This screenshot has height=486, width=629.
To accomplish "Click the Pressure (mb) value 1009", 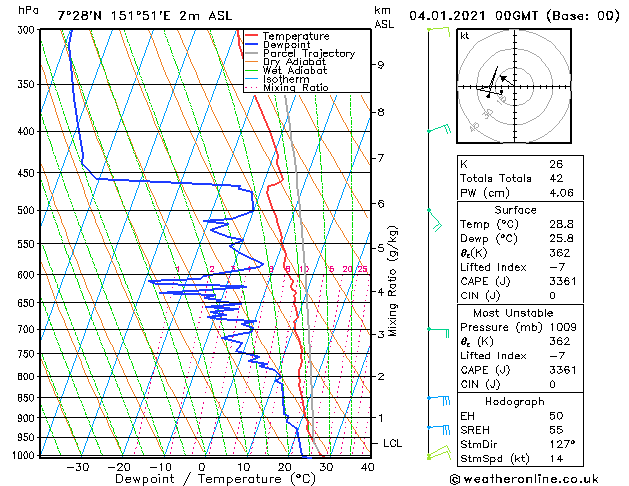I will pos(563,327).
